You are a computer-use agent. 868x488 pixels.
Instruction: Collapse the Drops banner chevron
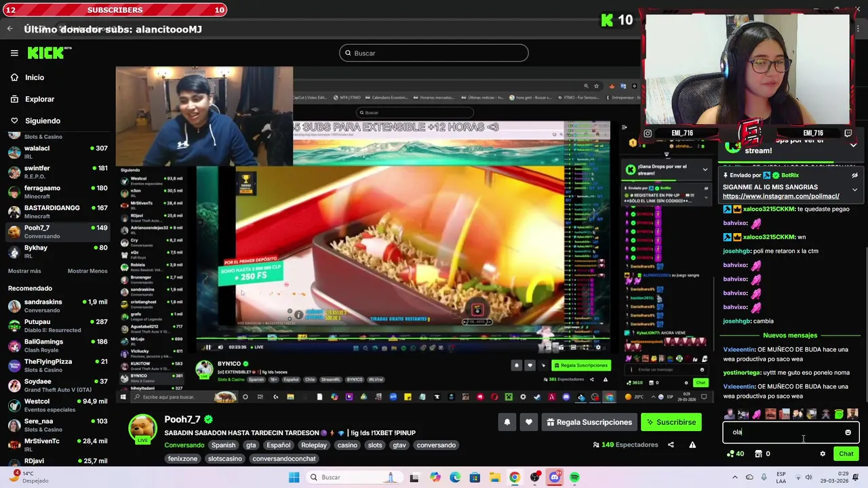tap(854, 145)
